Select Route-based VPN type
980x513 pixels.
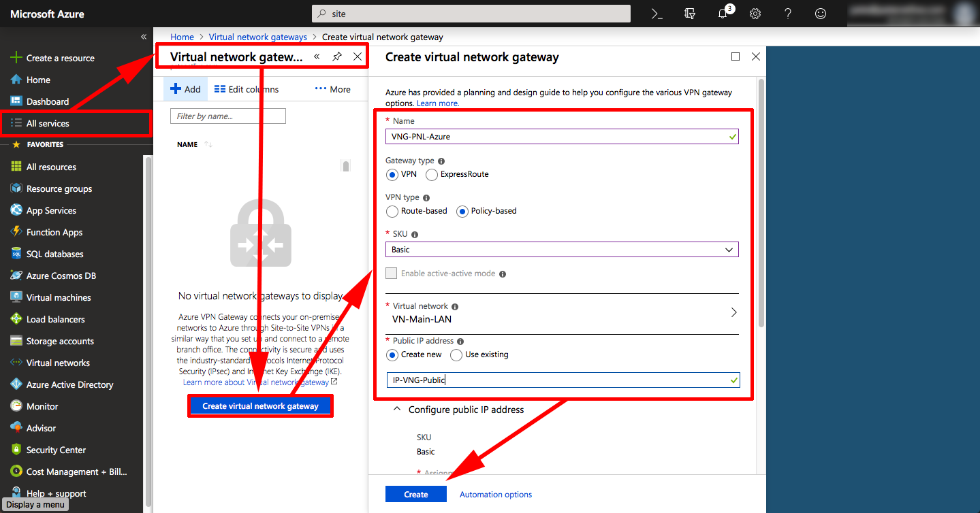pyautogui.click(x=392, y=211)
